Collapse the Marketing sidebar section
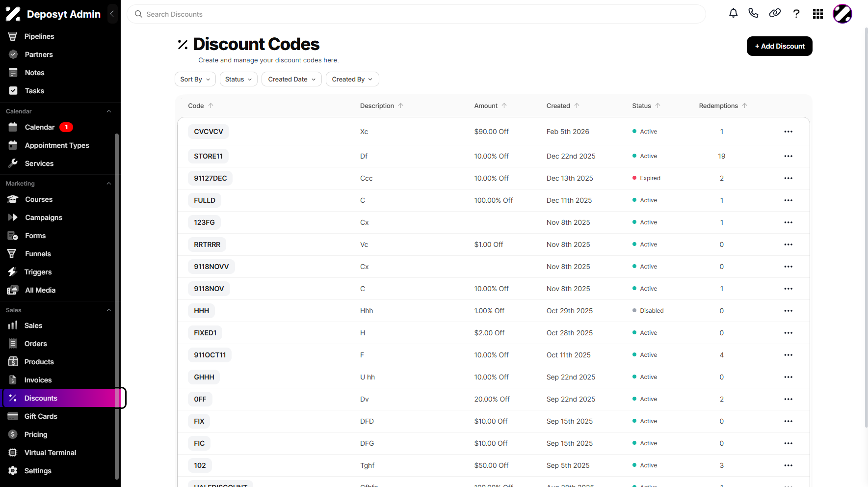The height and width of the screenshot is (487, 868). coord(109,184)
